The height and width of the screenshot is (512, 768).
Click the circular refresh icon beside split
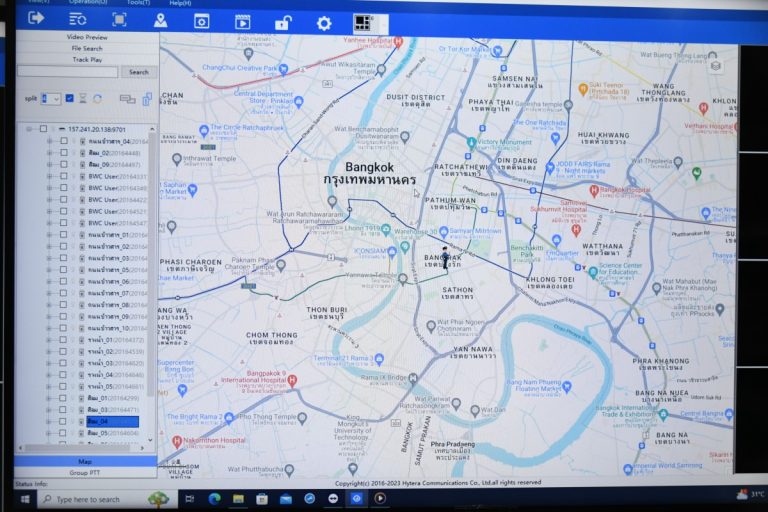[x=97, y=98]
